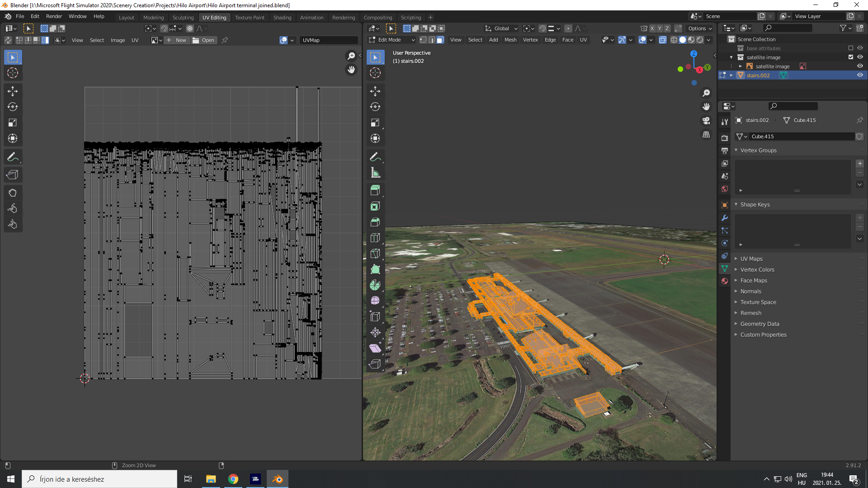
Task: Select the Rotate tool in the UV editor sidebar
Action: click(x=13, y=107)
